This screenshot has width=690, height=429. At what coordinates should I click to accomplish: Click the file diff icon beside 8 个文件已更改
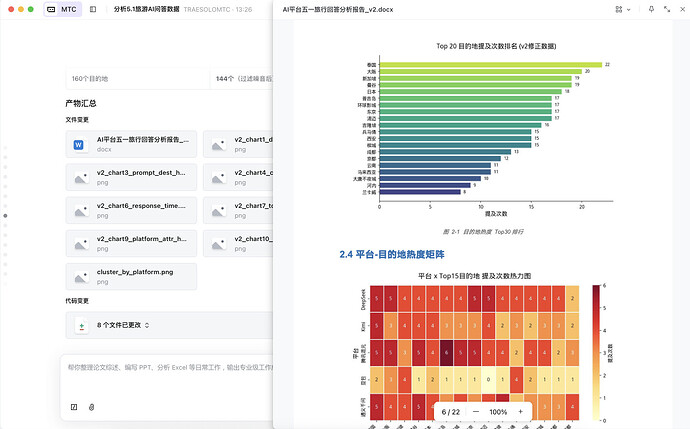coord(81,326)
